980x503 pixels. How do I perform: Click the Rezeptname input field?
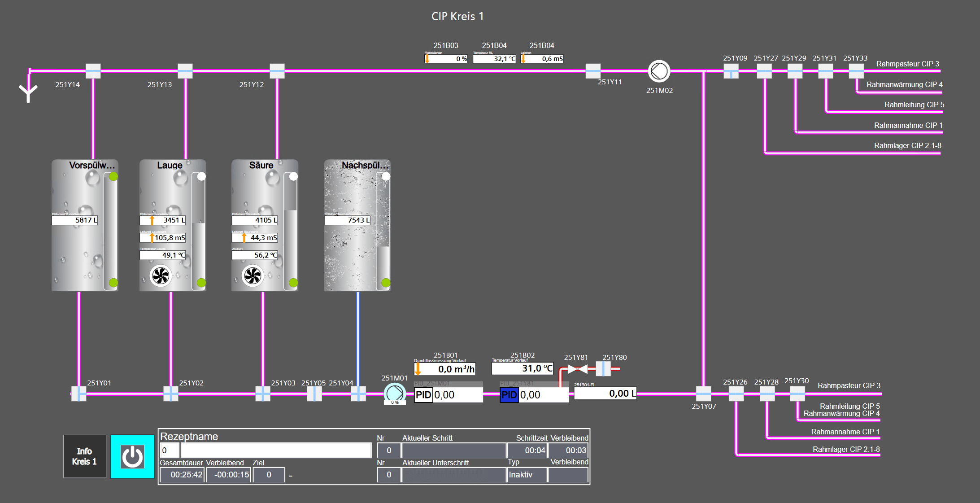[276, 450]
